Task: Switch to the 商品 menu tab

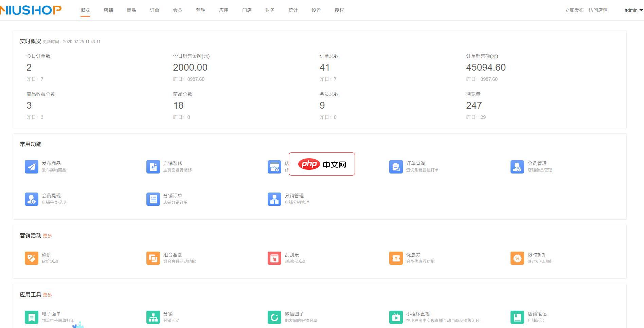Action: (131, 10)
